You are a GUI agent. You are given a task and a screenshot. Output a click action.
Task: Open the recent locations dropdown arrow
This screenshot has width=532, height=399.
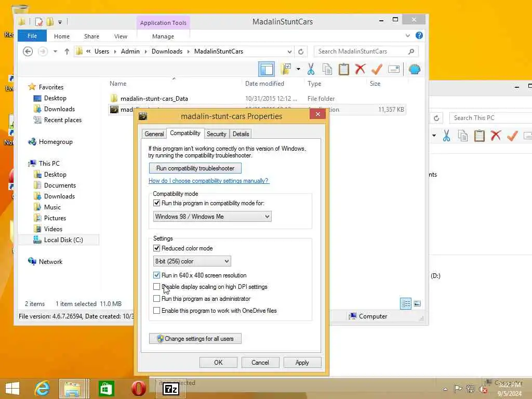55,51
